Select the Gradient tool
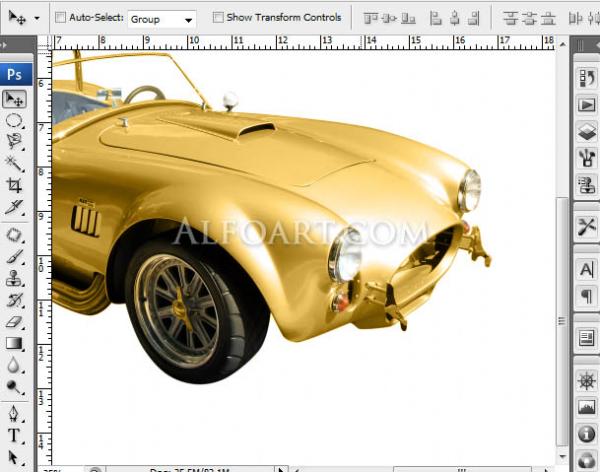Image resolution: width=600 pixels, height=472 pixels. point(15,344)
